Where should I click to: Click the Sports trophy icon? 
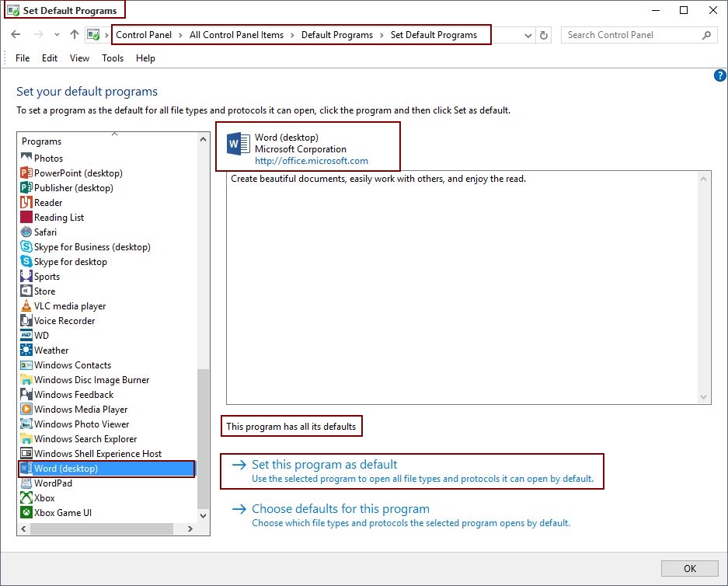click(x=26, y=276)
